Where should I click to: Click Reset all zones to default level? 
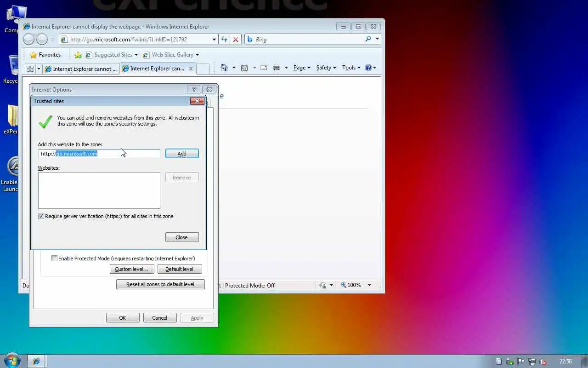(x=160, y=284)
